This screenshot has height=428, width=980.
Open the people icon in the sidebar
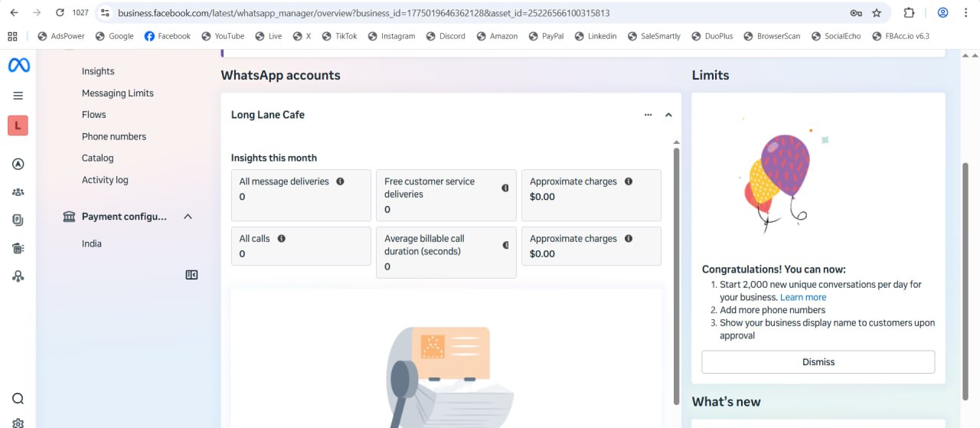(x=18, y=192)
